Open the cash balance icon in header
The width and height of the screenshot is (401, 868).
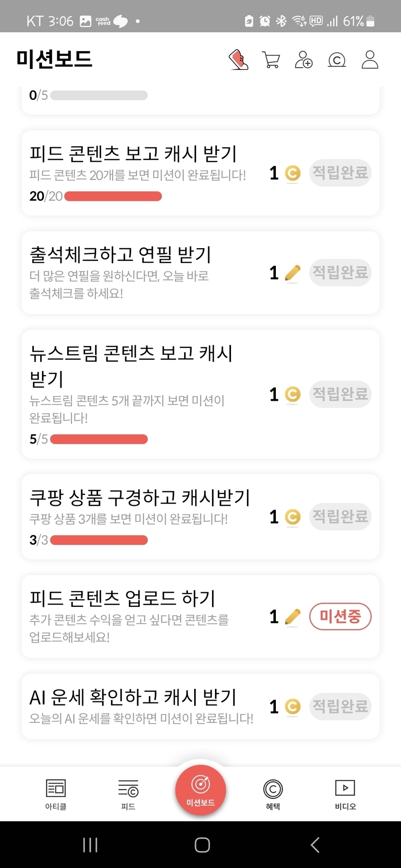click(x=337, y=60)
